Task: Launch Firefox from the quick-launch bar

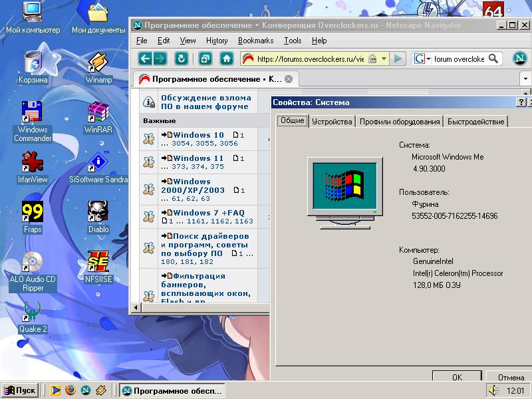Action: click(x=70, y=390)
